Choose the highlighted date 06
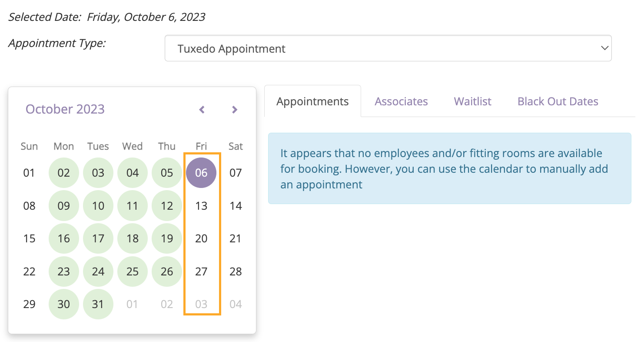The width and height of the screenshot is (644, 342). (201, 173)
